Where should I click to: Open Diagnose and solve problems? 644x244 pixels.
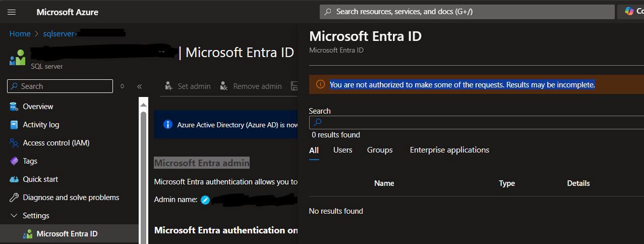(x=71, y=198)
